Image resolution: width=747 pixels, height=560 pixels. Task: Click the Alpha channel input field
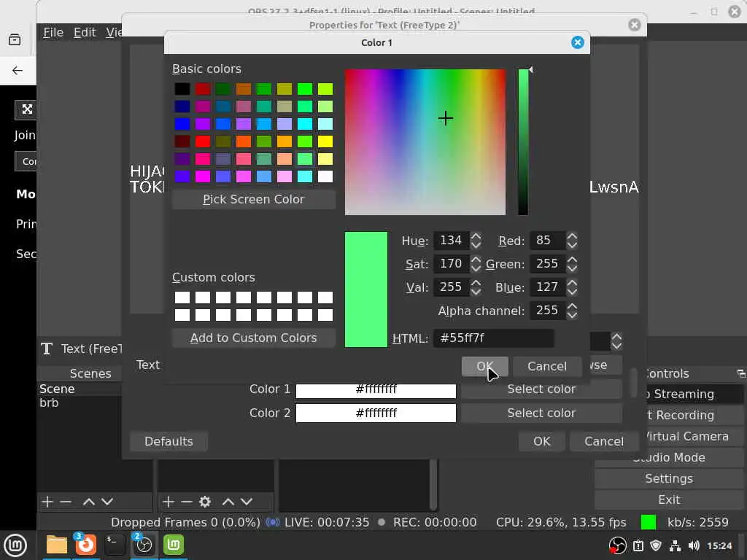(x=548, y=311)
